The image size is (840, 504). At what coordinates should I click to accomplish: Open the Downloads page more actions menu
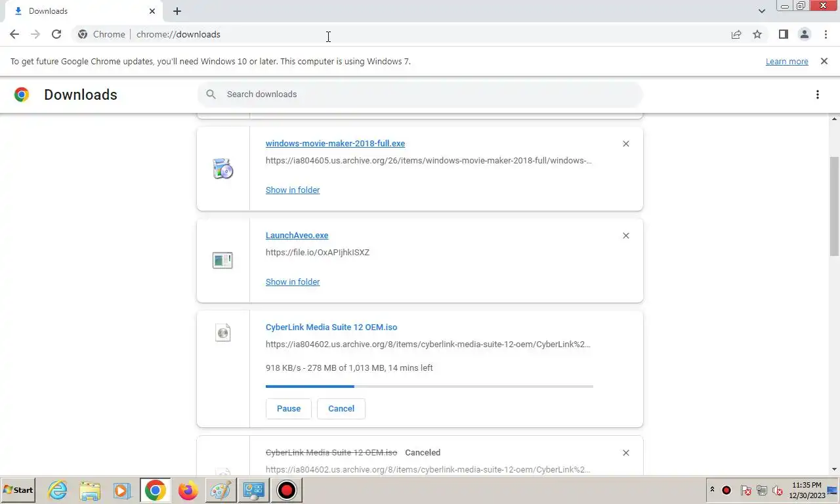817,94
